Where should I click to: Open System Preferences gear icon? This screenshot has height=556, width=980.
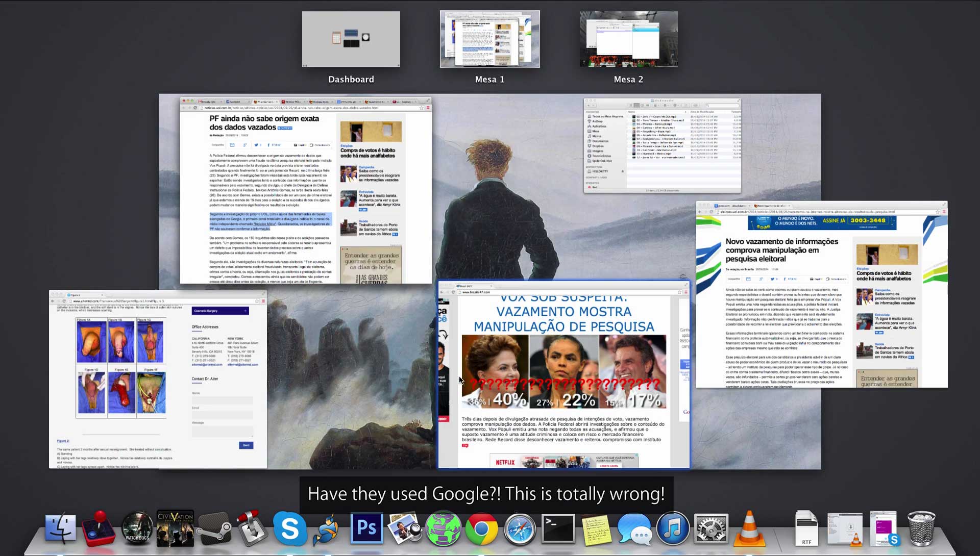pos(711,529)
